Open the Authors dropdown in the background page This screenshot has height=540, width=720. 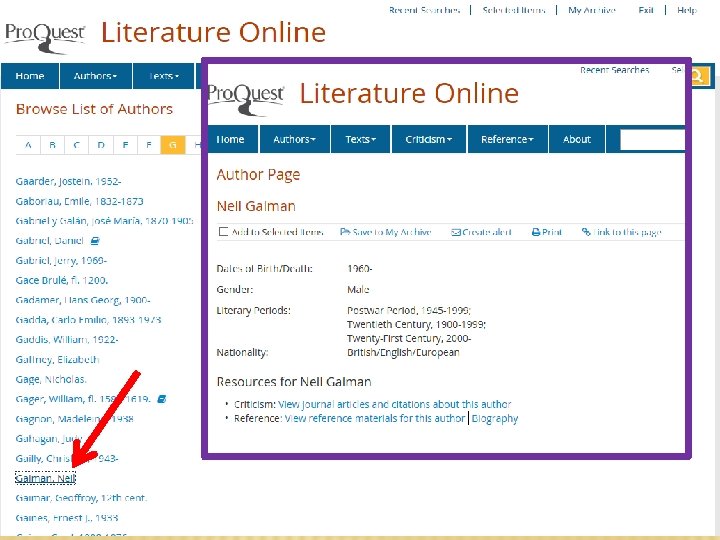[x=96, y=76]
